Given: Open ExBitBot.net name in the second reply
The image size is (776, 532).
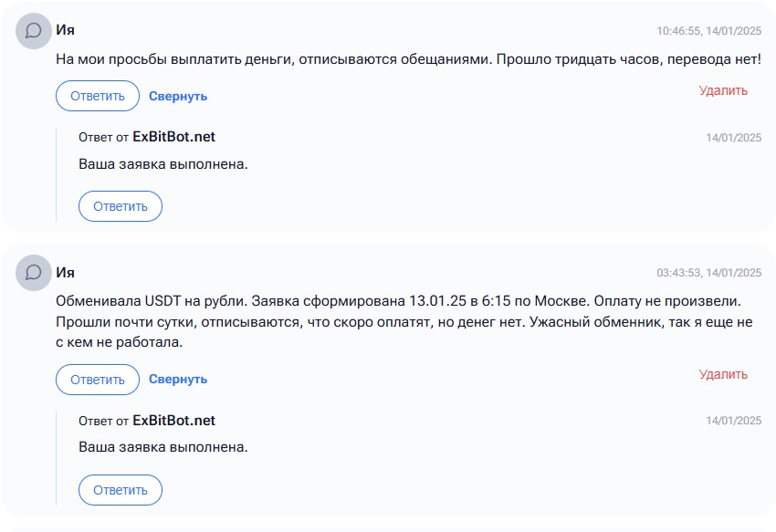Looking at the screenshot, I should (x=173, y=421).
